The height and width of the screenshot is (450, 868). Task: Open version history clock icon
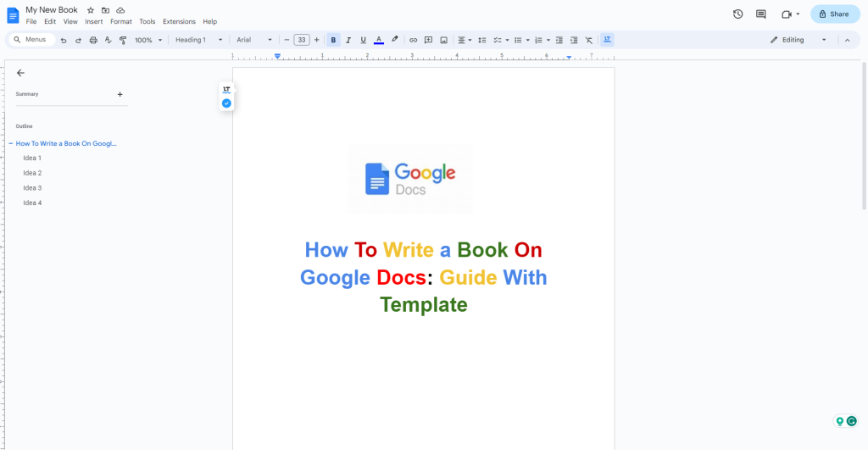click(x=738, y=14)
